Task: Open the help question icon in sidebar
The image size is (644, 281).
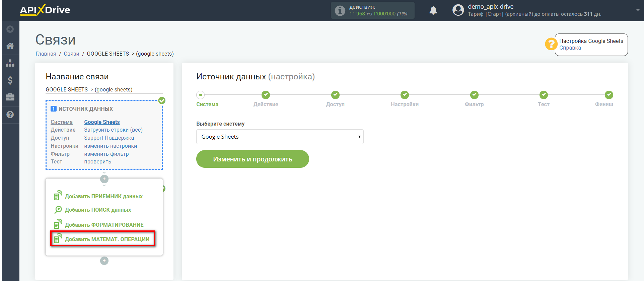Action: [10, 115]
